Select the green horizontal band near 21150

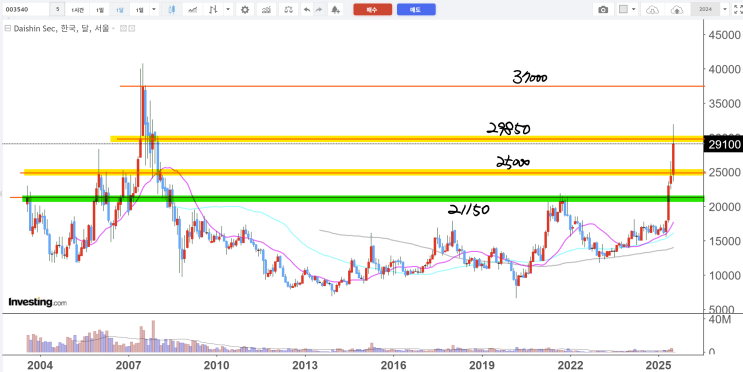363,199
